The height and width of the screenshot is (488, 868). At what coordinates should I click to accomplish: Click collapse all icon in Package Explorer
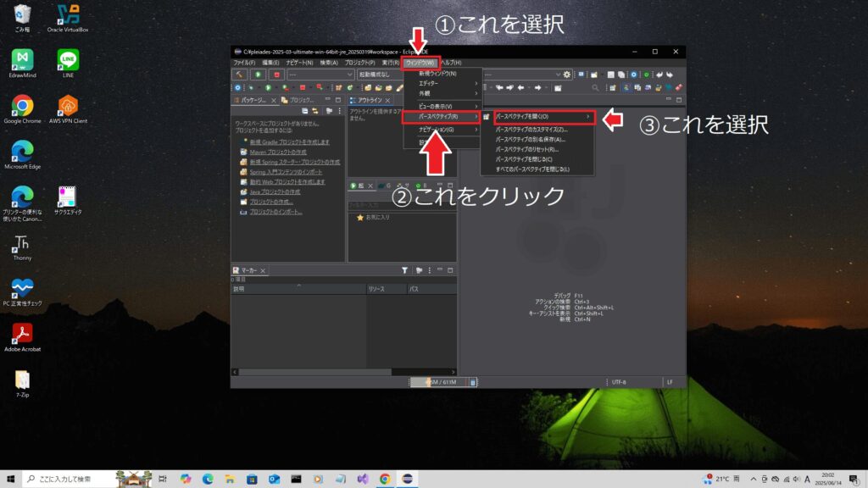[305, 111]
